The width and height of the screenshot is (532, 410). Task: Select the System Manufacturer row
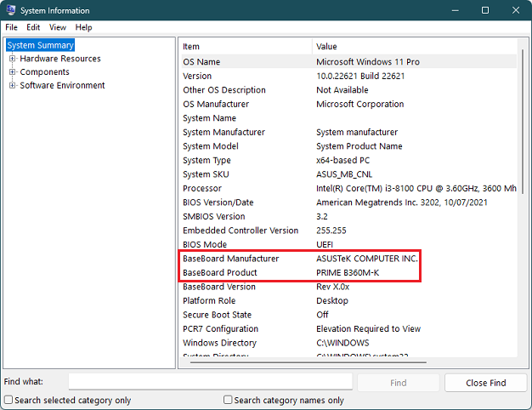coord(349,132)
